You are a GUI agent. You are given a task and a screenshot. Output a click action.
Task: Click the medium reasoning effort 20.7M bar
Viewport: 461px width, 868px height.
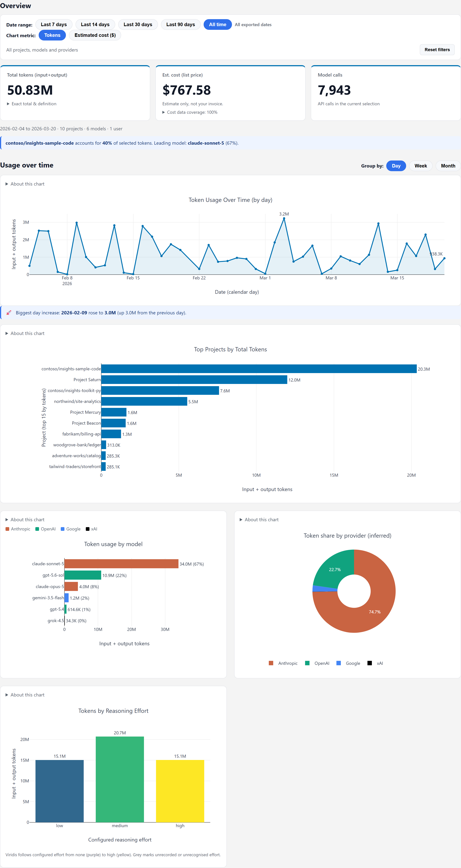pos(120,779)
